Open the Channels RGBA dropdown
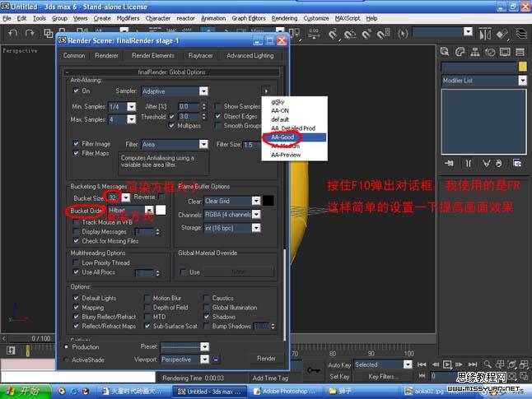The width and height of the screenshot is (532, 399). click(x=232, y=214)
